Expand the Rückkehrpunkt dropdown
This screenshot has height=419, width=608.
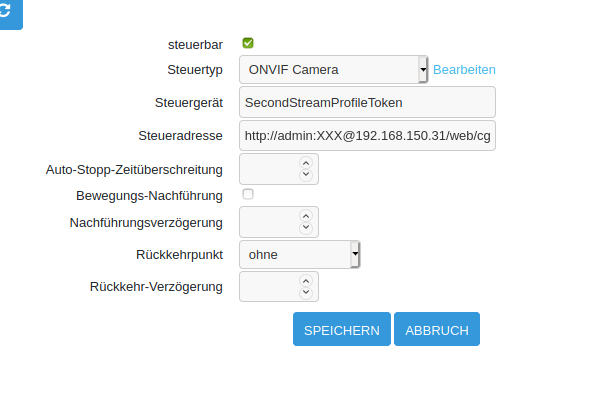(300, 255)
